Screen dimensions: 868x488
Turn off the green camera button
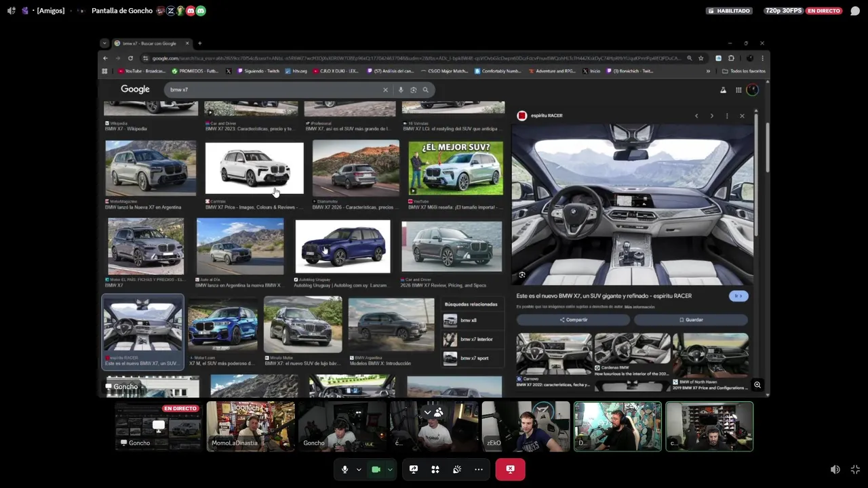(376, 469)
